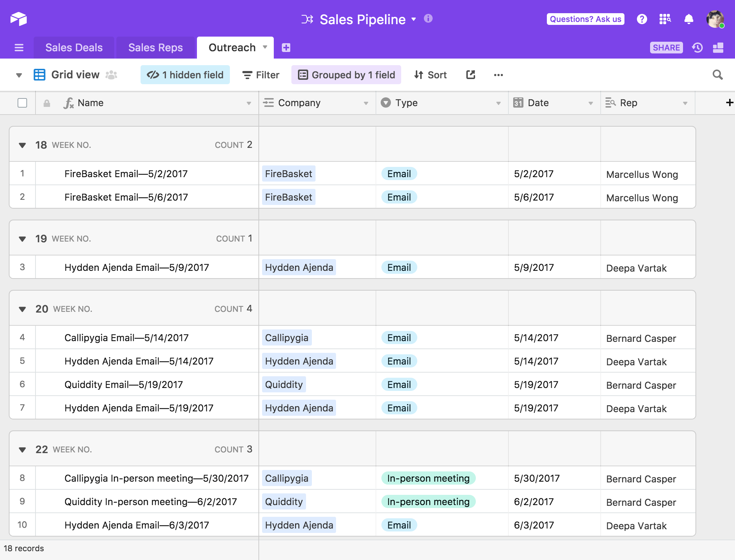This screenshot has width=735, height=560.
Task: Click the search magnifier icon
Action: [x=717, y=75]
